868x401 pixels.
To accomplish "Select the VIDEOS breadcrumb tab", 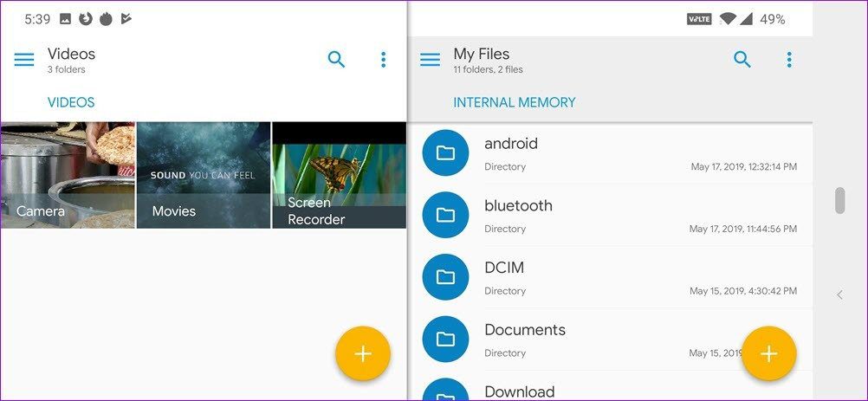I will 71,102.
